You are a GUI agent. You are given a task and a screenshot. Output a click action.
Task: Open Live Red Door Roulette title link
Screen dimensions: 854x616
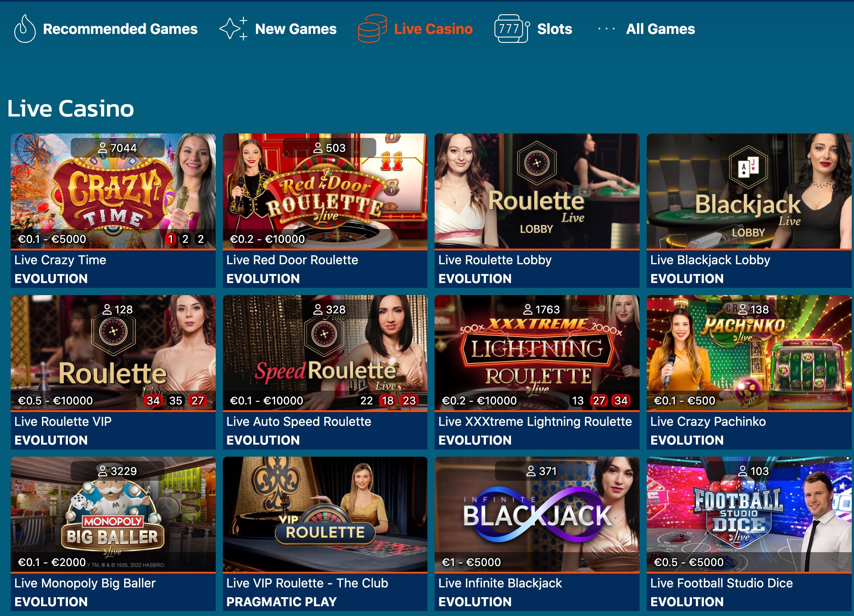tap(292, 260)
